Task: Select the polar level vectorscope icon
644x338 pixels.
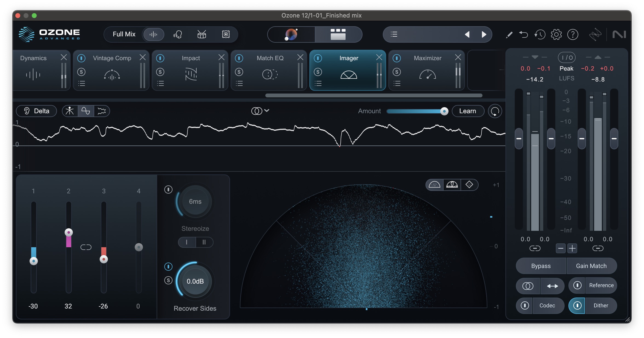Action: pos(452,185)
